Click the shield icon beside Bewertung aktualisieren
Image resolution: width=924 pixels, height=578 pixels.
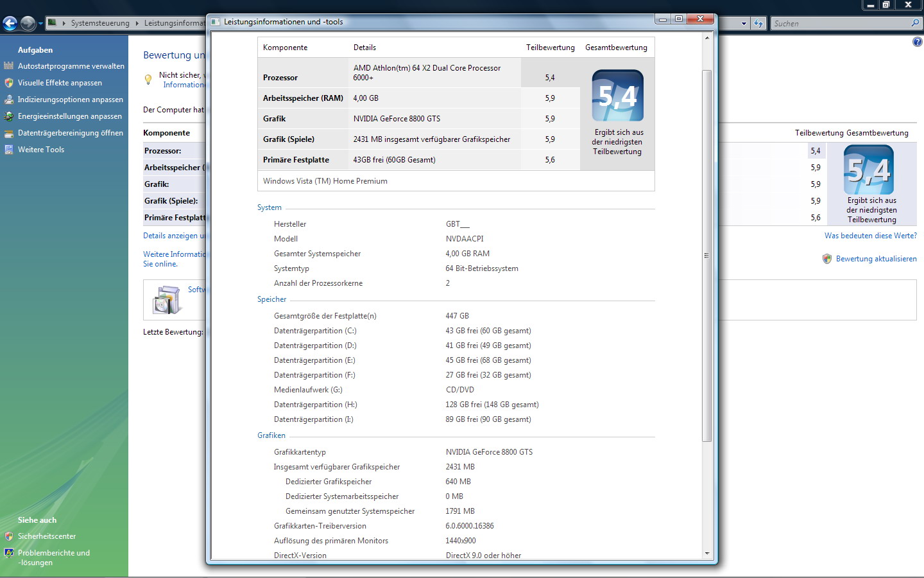(827, 259)
